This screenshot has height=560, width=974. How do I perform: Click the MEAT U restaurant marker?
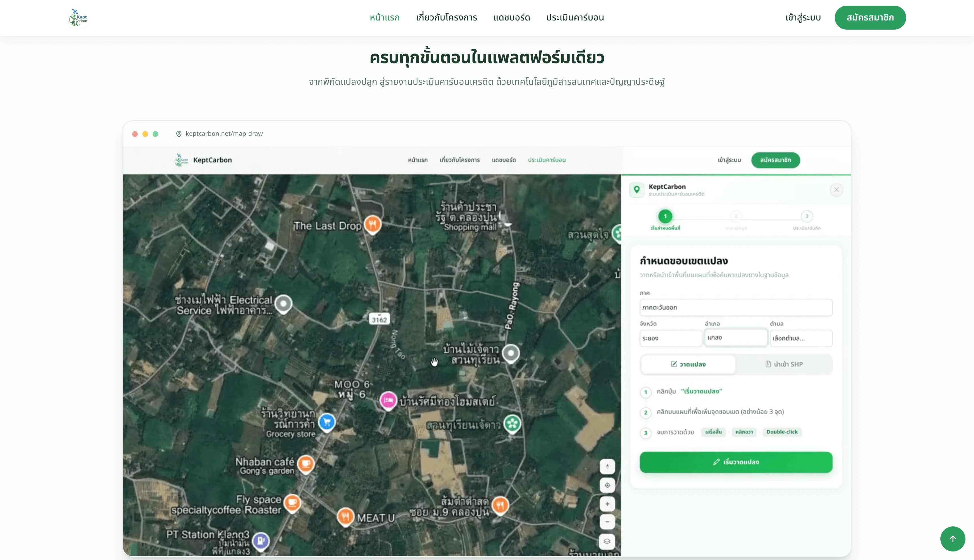click(x=345, y=516)
